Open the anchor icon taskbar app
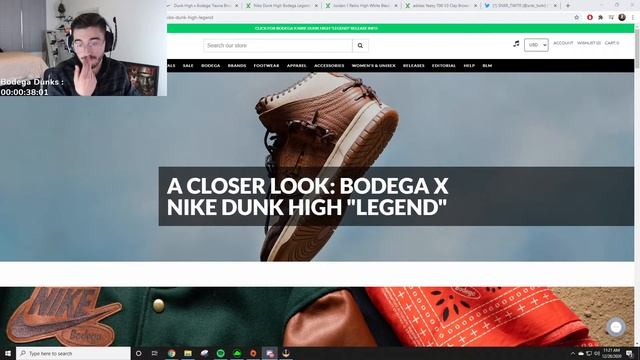Screen dimensions: 640x360 click(x=286, y=353)
